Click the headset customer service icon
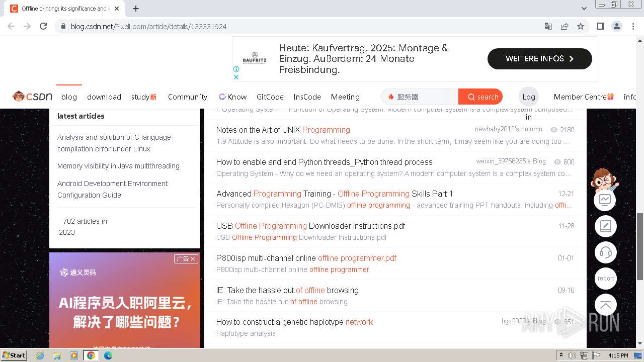Viewport: 644px width, 362px height. pos(605,252)
